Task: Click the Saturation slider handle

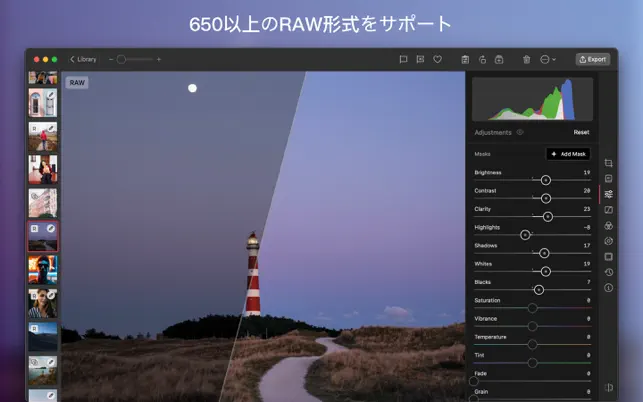Action: tap(532, 308)
